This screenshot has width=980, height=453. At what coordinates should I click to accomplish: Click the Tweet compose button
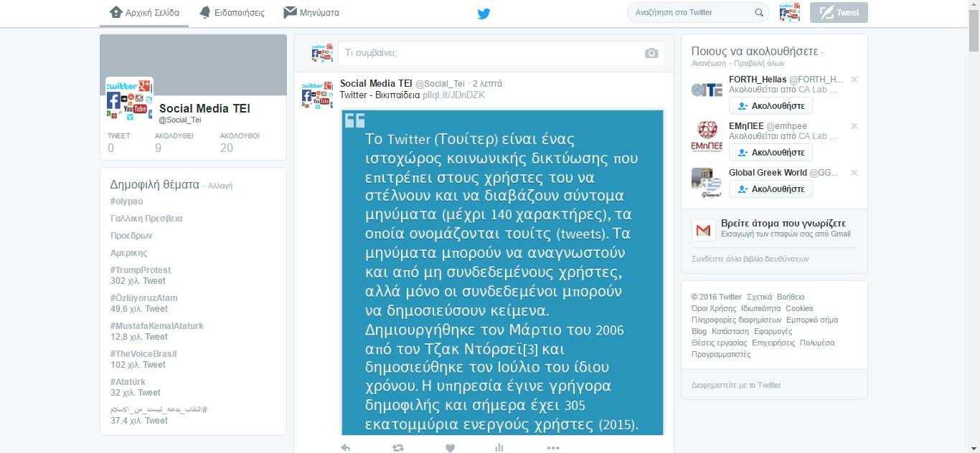[839, 13]
